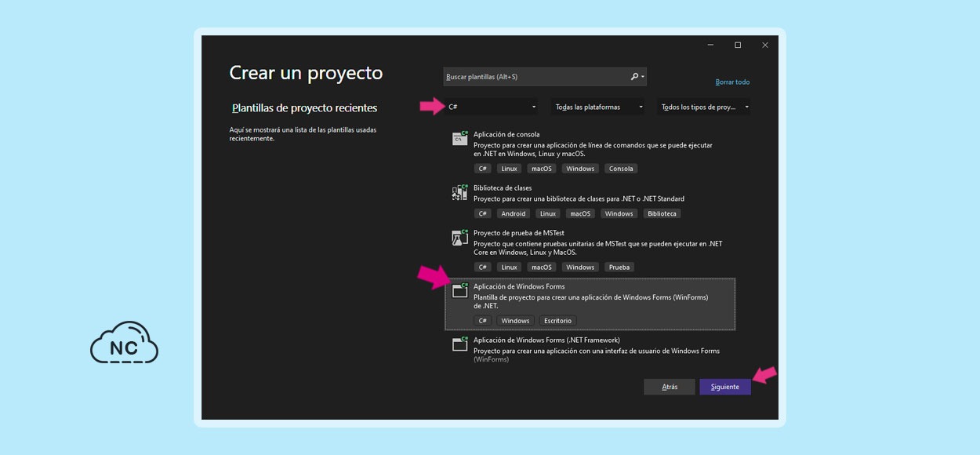
Task: Expand the search options arrow beside magnifier
Action: 644,77
